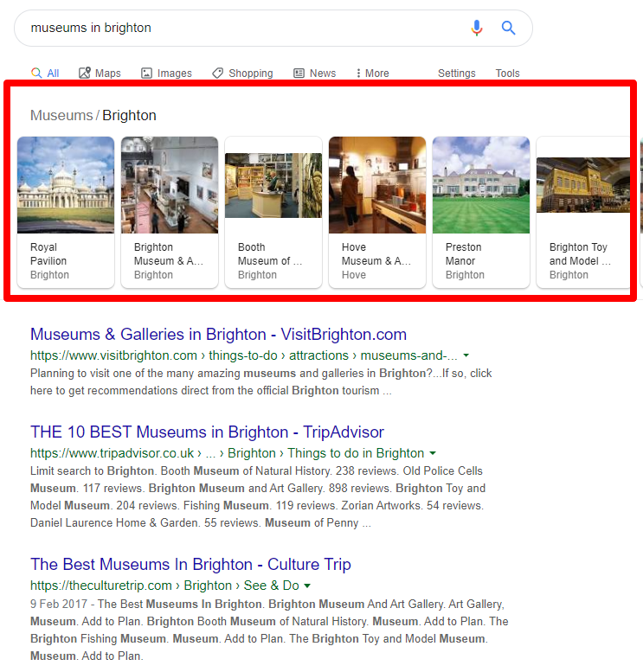Open THE 10 BEST Museums TripAdvisor result
This screenshot has height=672, width=643.
point(207,432)
